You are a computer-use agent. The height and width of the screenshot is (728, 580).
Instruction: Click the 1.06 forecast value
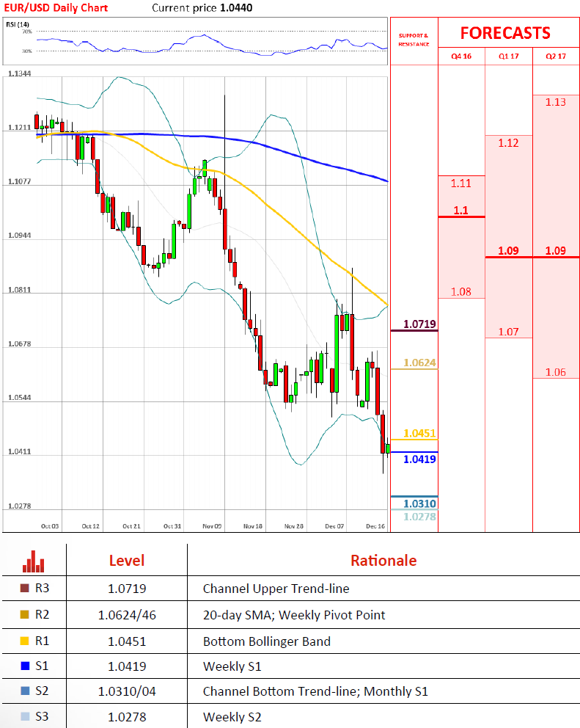555,372
